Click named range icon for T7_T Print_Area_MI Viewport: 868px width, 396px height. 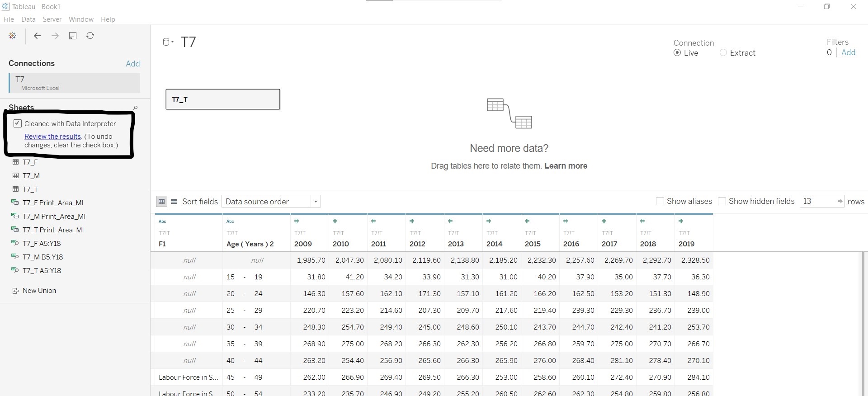(x=15, y=230)
